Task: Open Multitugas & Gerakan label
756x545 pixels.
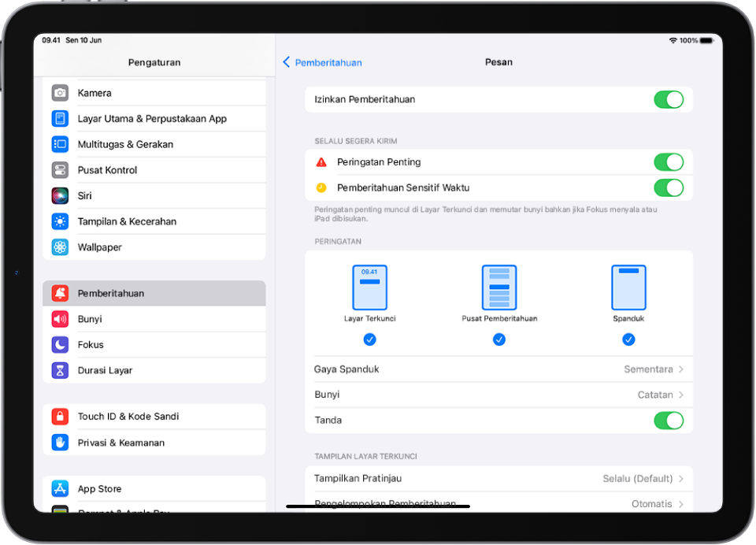Action: click(x=125, y=144)
